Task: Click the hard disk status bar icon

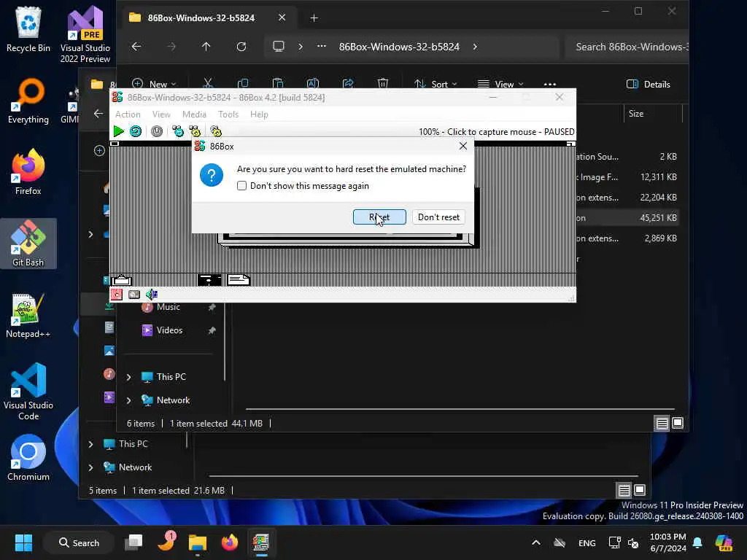Action: (x=134, y=295)
